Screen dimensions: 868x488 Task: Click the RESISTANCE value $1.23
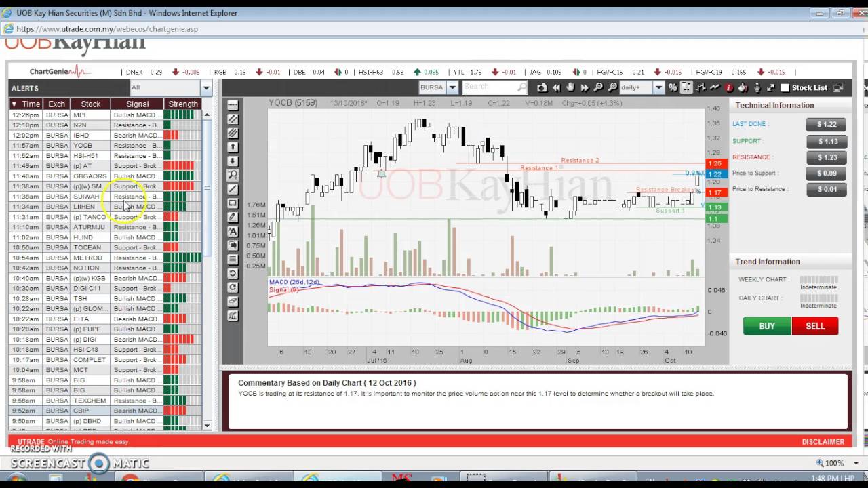point(827,157)
